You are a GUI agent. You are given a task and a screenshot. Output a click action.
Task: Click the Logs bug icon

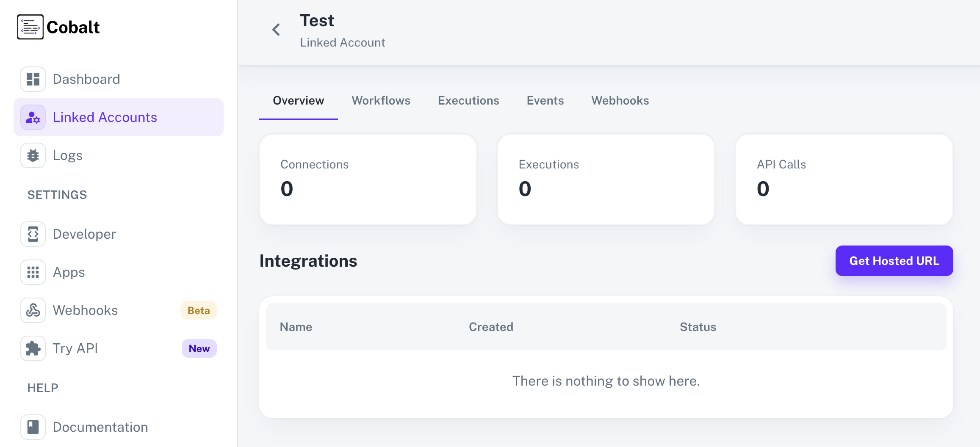pos(33,155)
